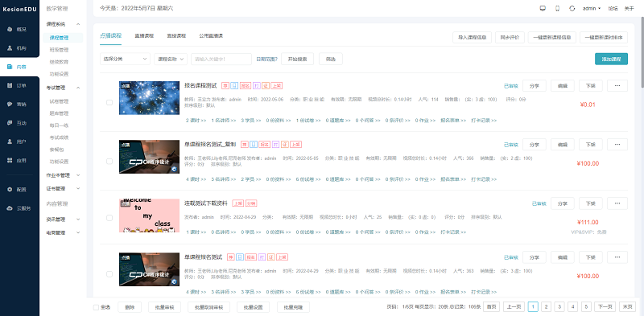The image size is (644, 316).
Task: Click the 批量克隆 batch clone button
Action: [294, 307]
